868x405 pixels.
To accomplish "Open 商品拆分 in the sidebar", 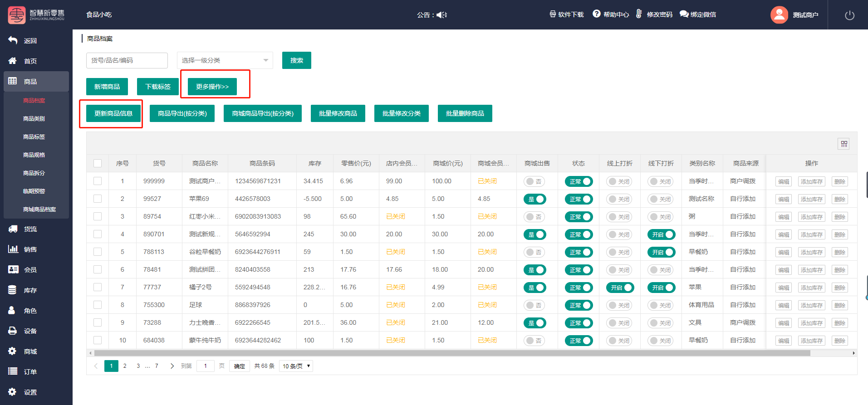I will click(34, 173).
